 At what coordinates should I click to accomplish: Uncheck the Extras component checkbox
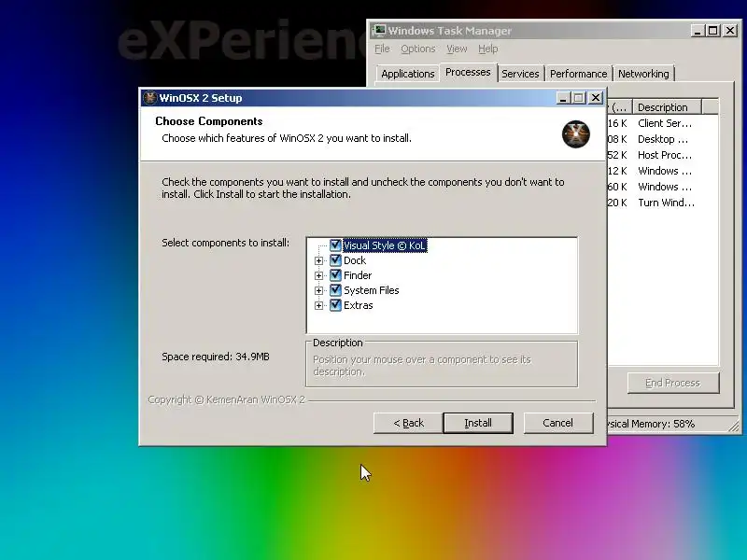[x=335, y=305]
